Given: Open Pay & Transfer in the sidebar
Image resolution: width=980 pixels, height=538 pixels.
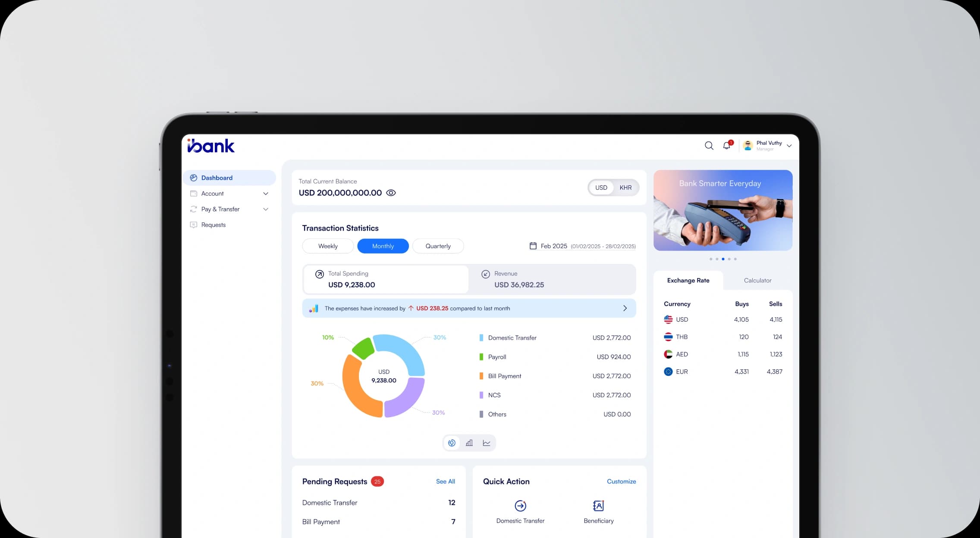Looking at the screenshot, I should (229, 209).
